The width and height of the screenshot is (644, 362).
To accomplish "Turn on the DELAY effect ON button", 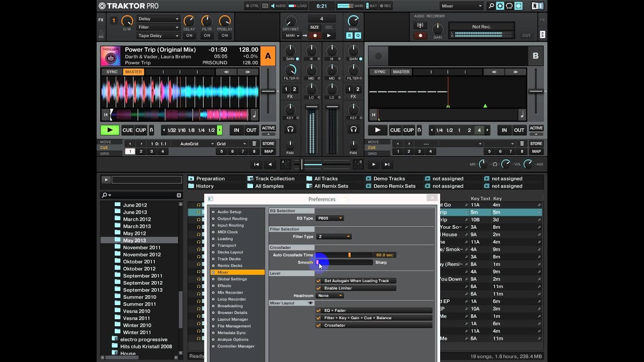I will [189, 36].
